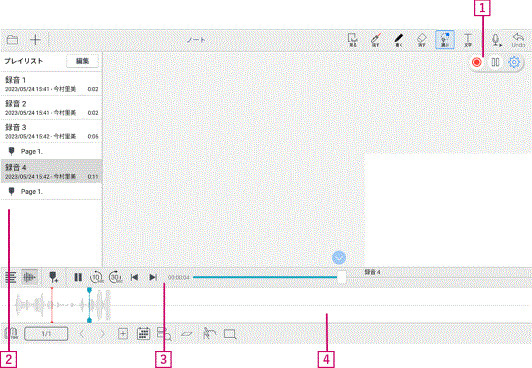The width and height of the screenshot is (532, 368).
Task: Pause playback in the player bar
Action: pos(78,277)
